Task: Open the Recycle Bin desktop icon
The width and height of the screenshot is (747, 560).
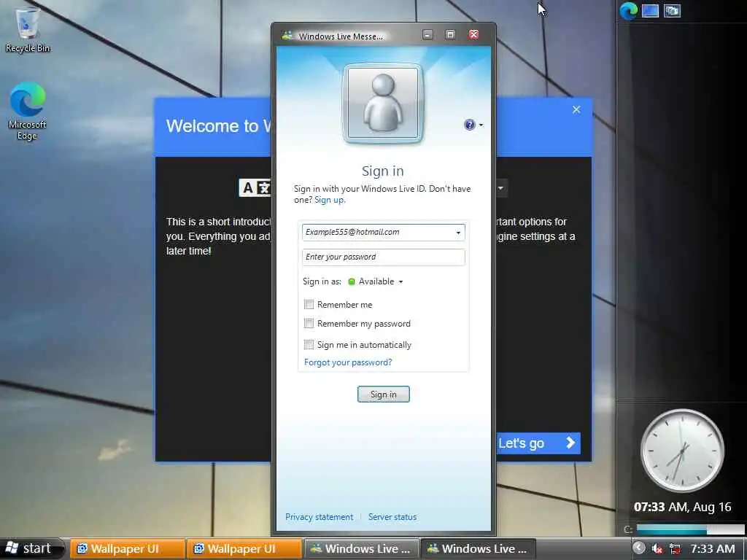Action: tap(27, 29)
